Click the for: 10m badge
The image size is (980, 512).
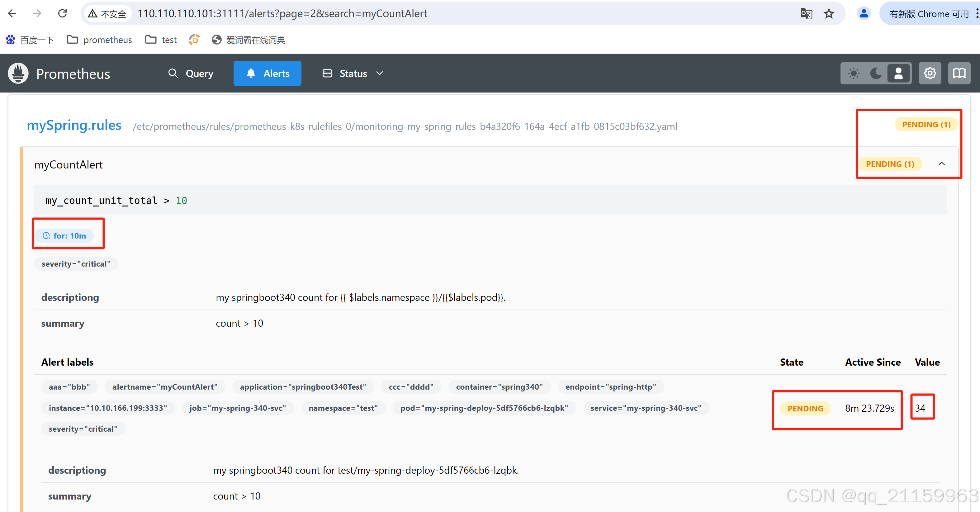click(x=64, y=236)
